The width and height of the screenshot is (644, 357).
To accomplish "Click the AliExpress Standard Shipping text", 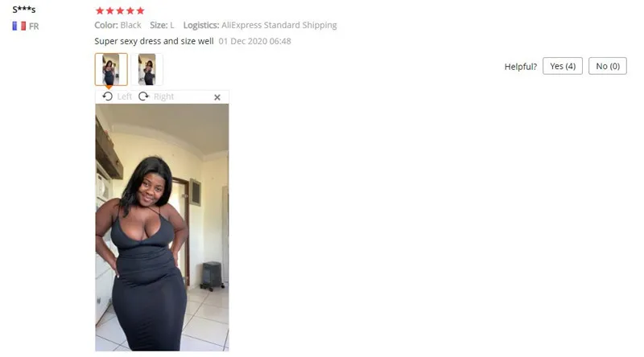I will click(279, 26).
